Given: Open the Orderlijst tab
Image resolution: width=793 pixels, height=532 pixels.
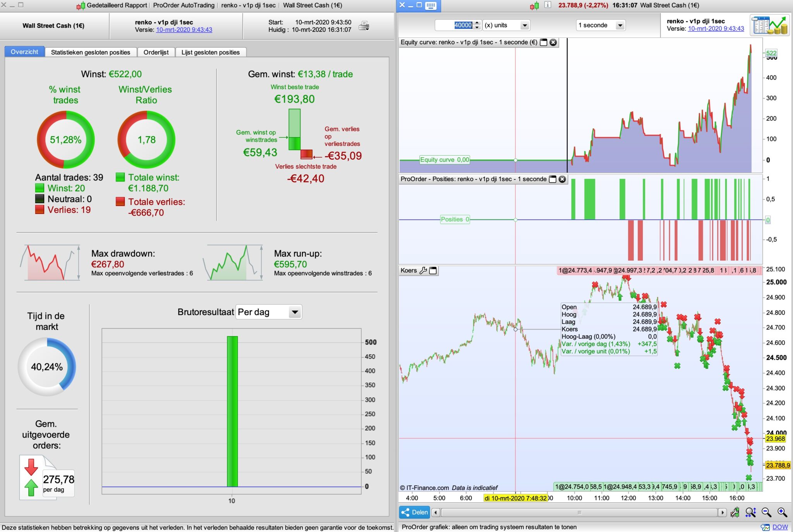Looking at the screenshot, I should tap(156, 52).
